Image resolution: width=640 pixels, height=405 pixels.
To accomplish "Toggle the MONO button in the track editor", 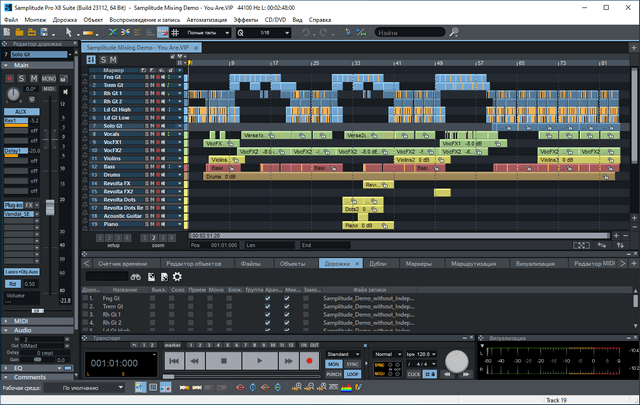I will 49,78.
